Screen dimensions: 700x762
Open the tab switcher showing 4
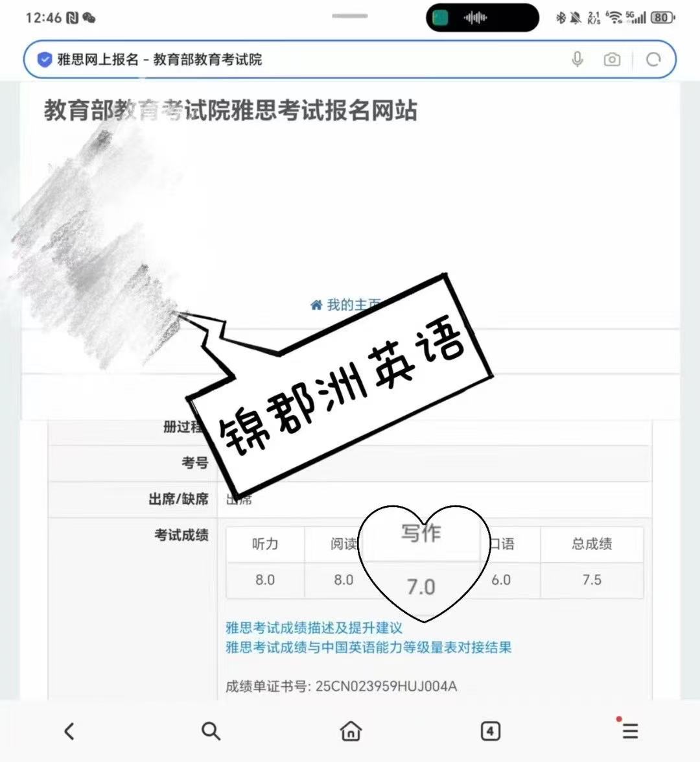[x=490, y=731]
